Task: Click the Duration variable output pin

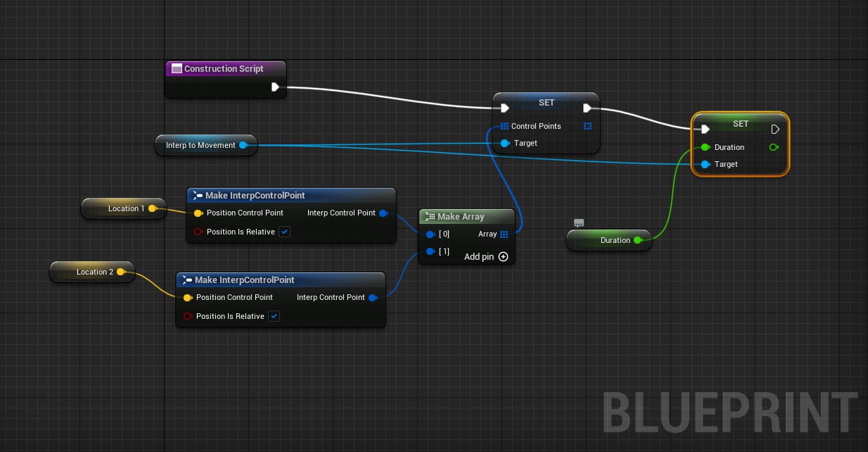Action: click(x=637, y=240)
